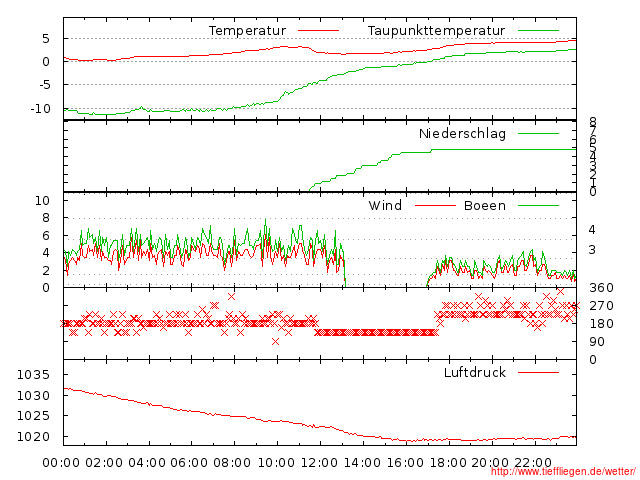Image resolution: width=640 pixels, height=480 pixels.
Task: Click the 'Temperatur' legend label
Action: 247,31
